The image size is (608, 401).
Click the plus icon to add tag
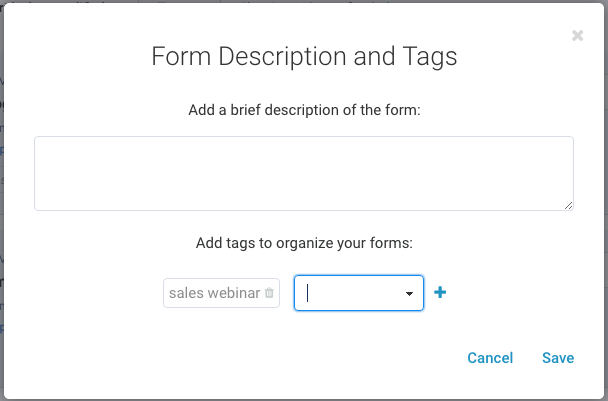coord(440,293)
